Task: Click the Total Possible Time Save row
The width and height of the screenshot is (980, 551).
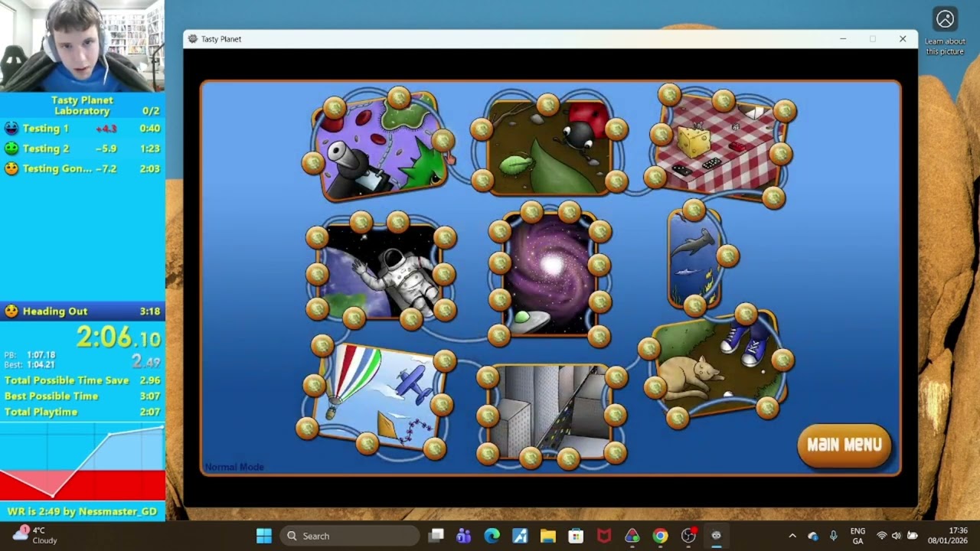Action: 82,380
